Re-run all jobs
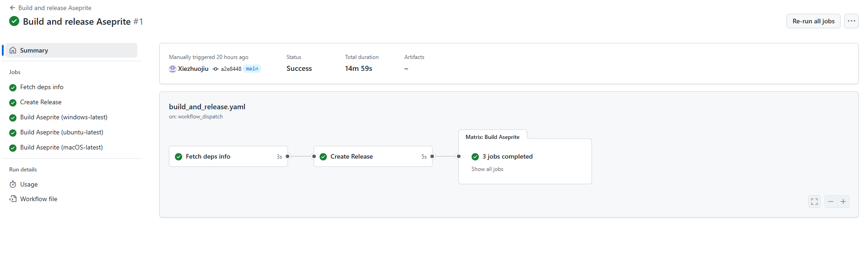868x261 pixels. [813, 21]
